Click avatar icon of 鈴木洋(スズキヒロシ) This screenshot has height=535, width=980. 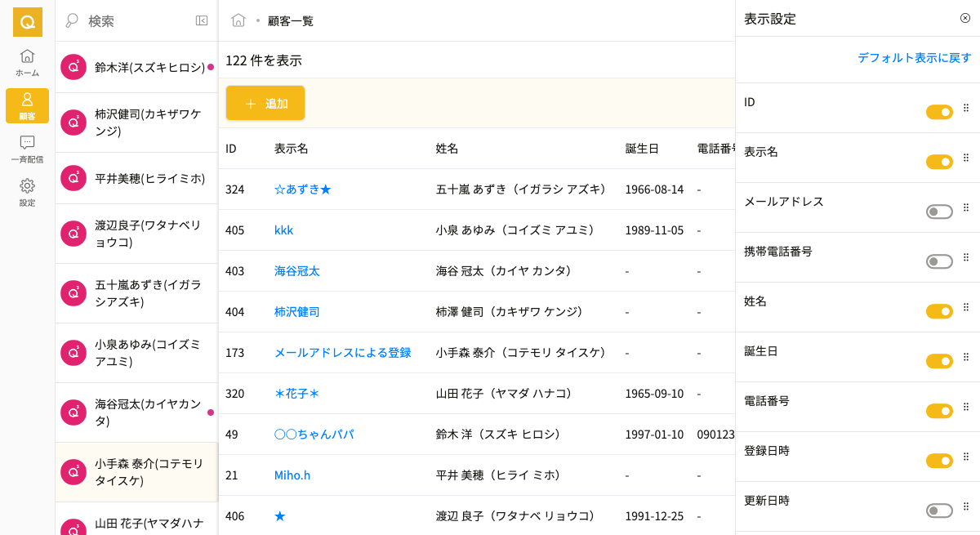click(x=73, y=67)
